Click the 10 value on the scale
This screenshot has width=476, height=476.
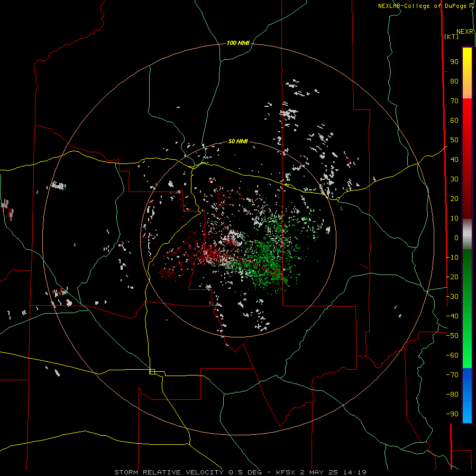click(454, 218)
